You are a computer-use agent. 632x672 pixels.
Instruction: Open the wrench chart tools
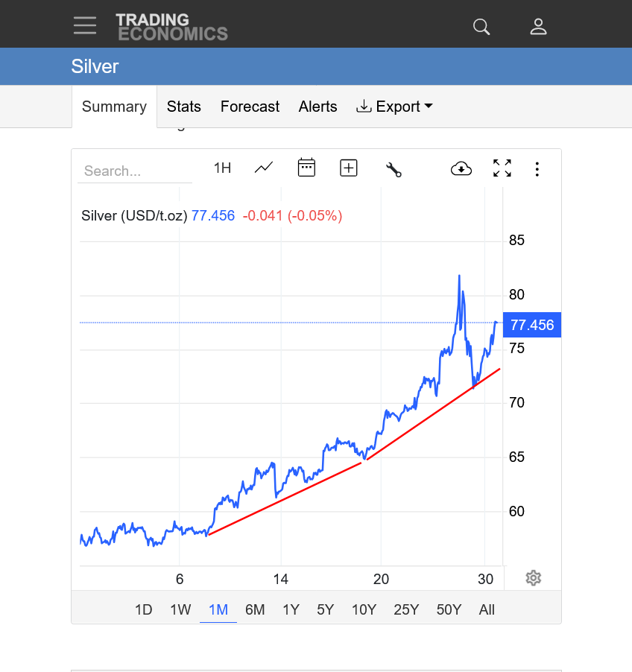coord(394,169)
